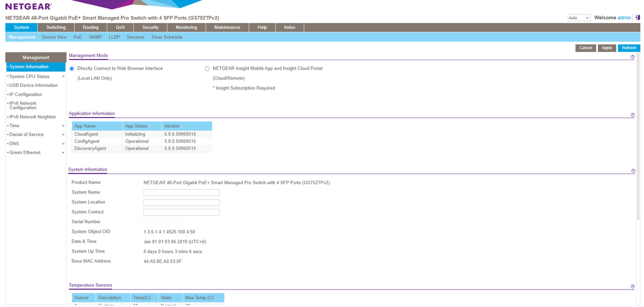
Task: Select NETGEAR Insight Mobile App and Cloud Portal
Action: [x=207, y=69]
